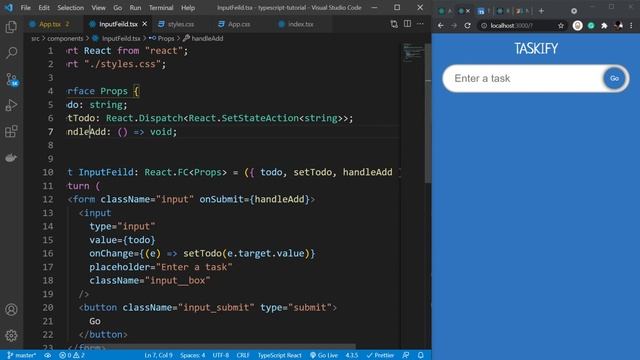Click Chrome forward arrow
Viewport: 640px width, 360px height.
(x=454, y=25)
